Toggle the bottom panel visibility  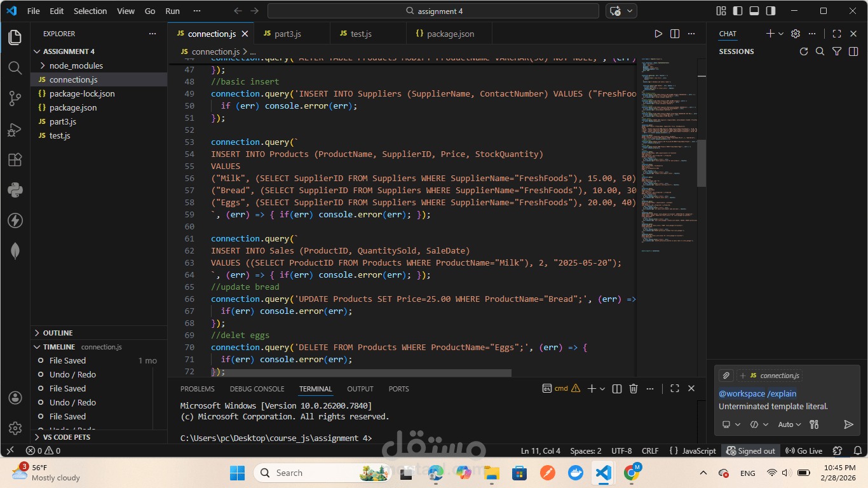(x=754, y=11)
